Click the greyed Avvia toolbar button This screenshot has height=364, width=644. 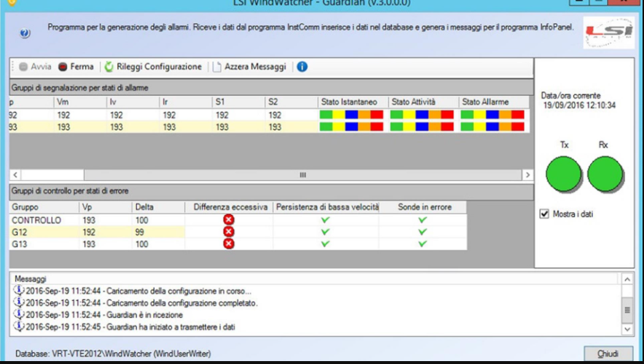pos(36,67)
